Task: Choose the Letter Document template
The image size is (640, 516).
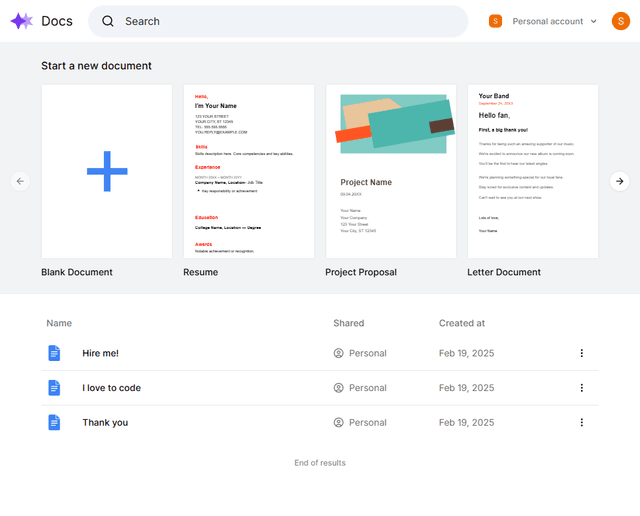Action: [533, 171]
